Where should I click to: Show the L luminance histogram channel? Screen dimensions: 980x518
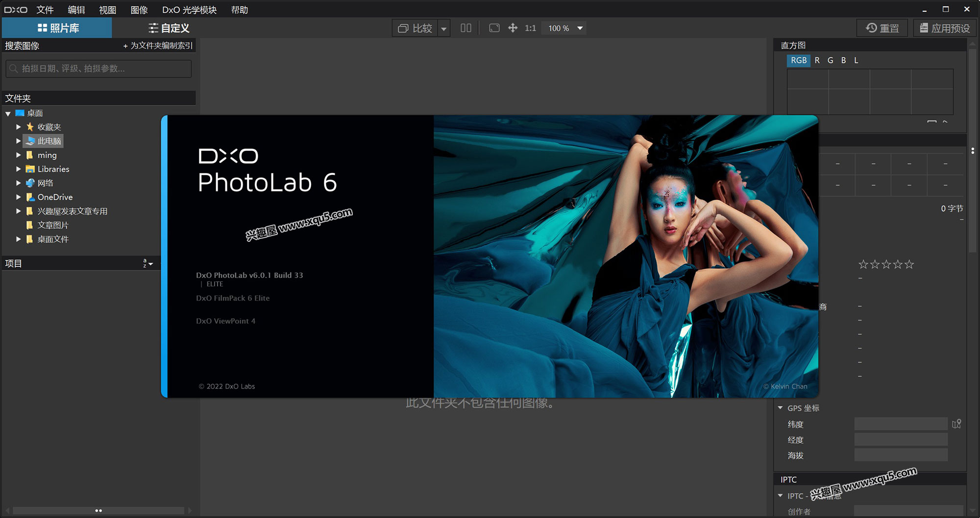(x=856, y=60)
